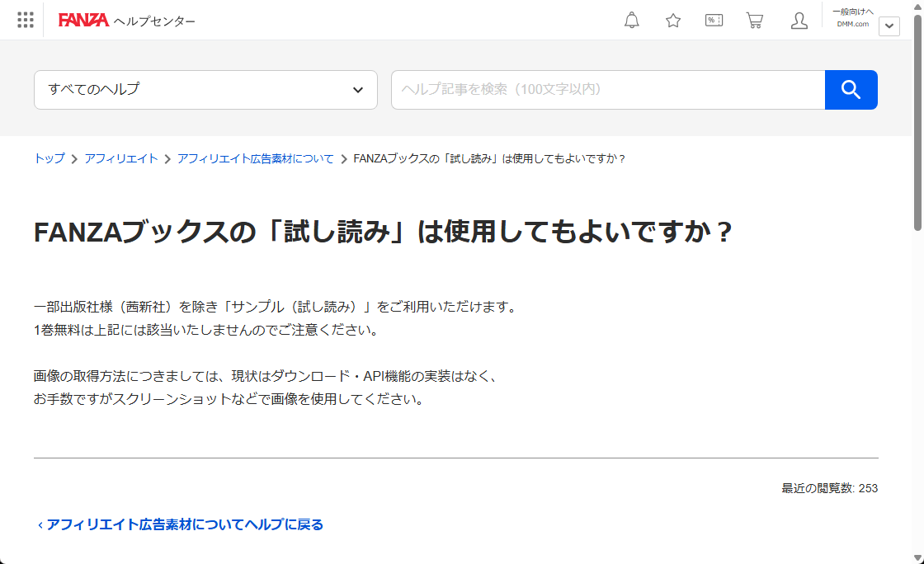Click the FANZA logo

[x=83, y=21]
